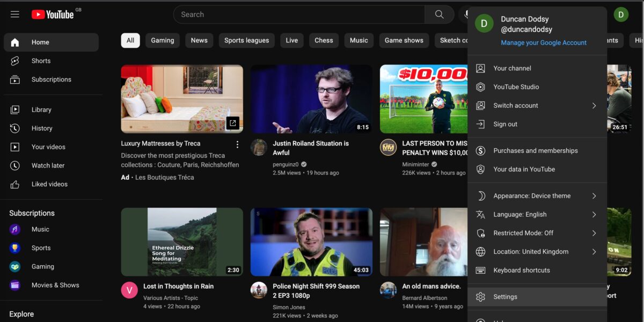Select the Gaming filter chip
Screen dimensions: 644x322
[163, 40]
